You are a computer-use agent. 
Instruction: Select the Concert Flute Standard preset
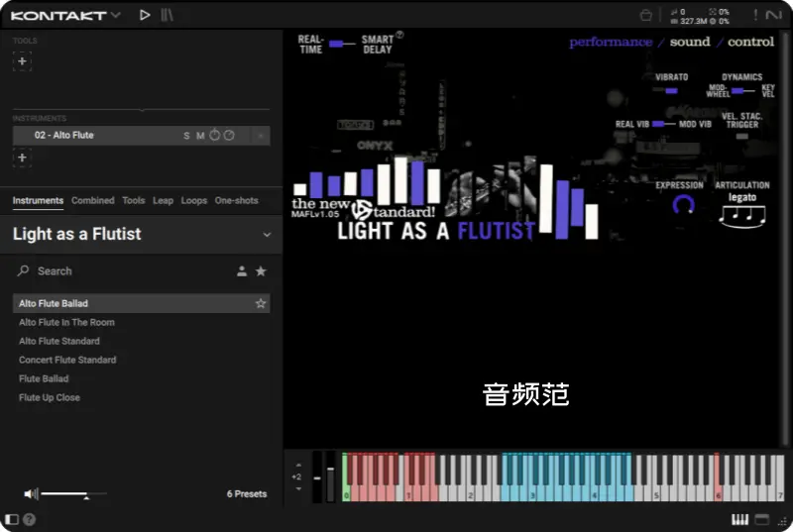[67, 360]
